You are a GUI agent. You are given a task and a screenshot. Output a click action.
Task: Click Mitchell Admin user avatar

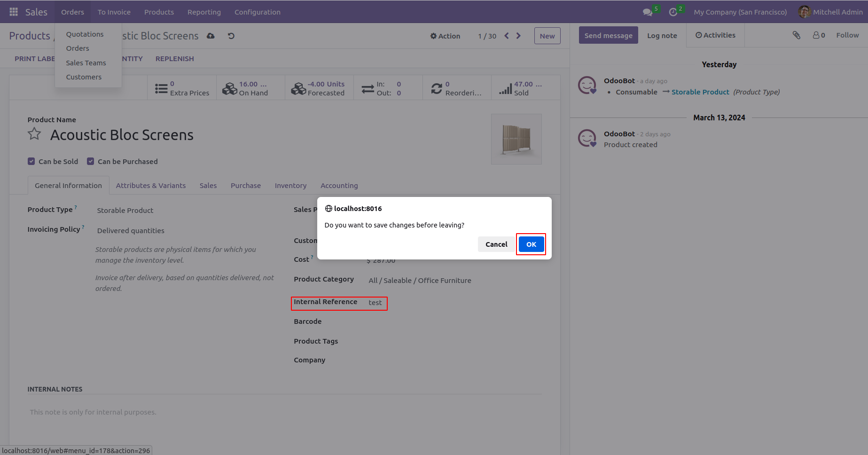coord(804,12)
